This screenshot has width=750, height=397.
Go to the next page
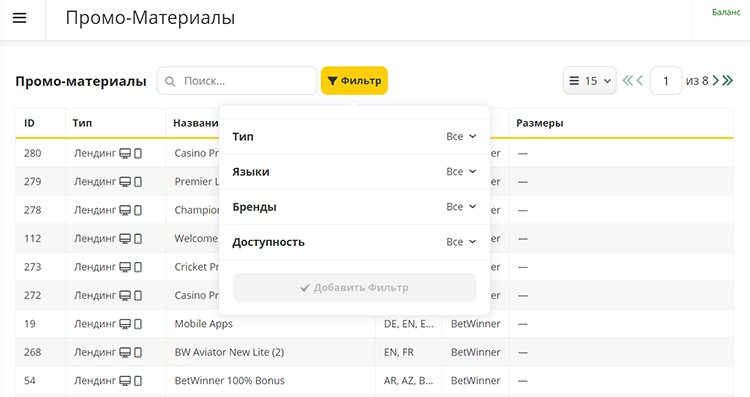[716, 81]
